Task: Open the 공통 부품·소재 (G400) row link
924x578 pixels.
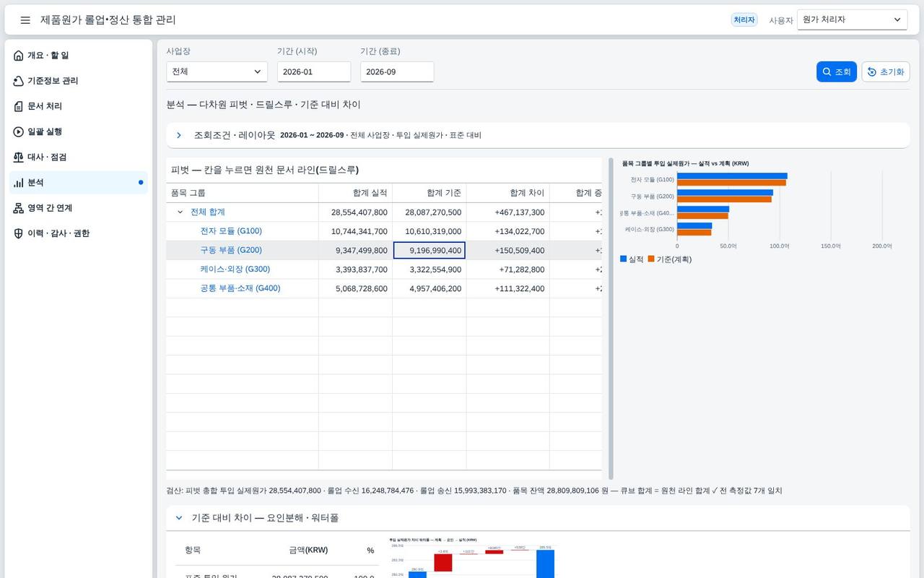Action: click(x=240, y=288)
